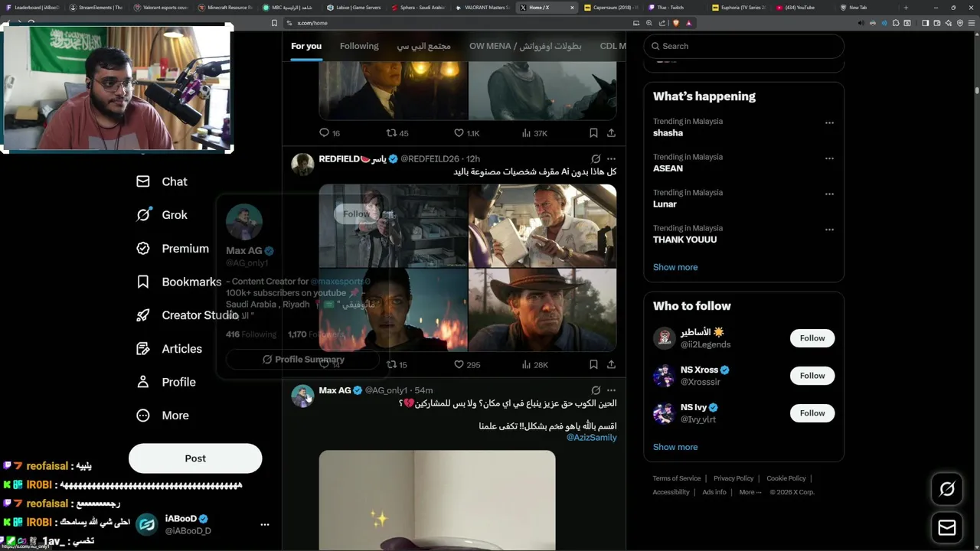The width and height of the screenshot is (980, 551).
Task: Open Grok actions on REDFIELD post
Action: coord(596,159)
